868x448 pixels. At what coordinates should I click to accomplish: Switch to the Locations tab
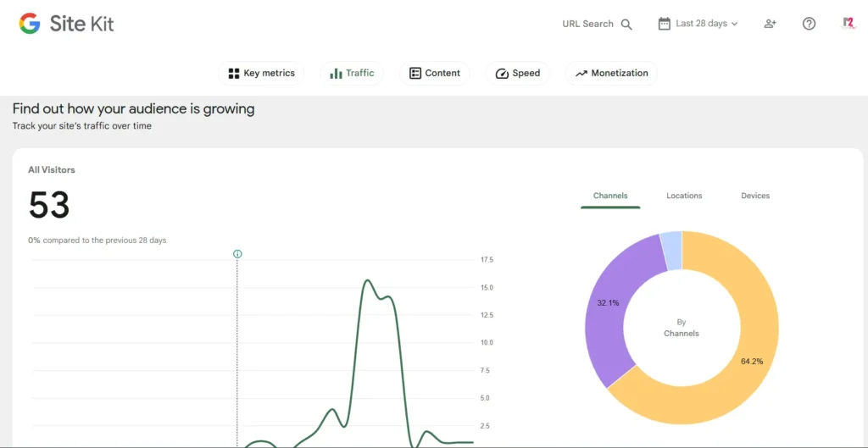(684, 196)
